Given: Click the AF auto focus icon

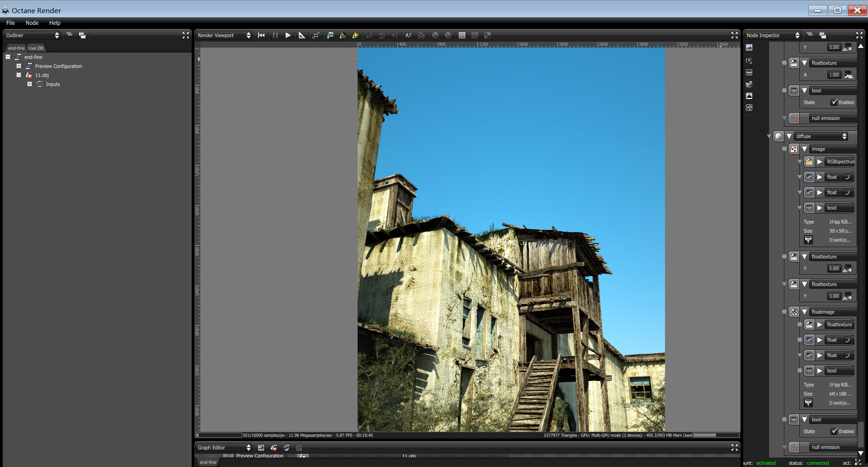Looking at the screenshot, I should pyautogui.click(x=409, y=35).
